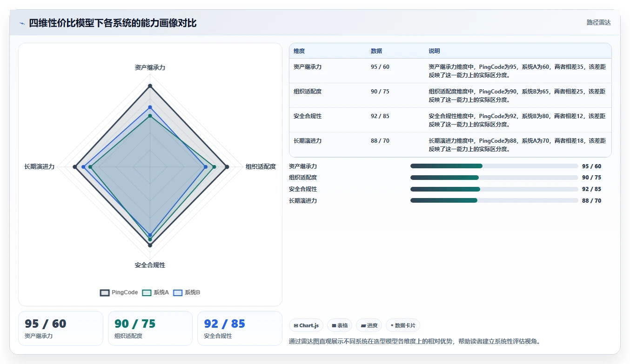Click the 安全合规性 progress bar
The width and height of the screenshot is (630, 364).
click(494, 189)
